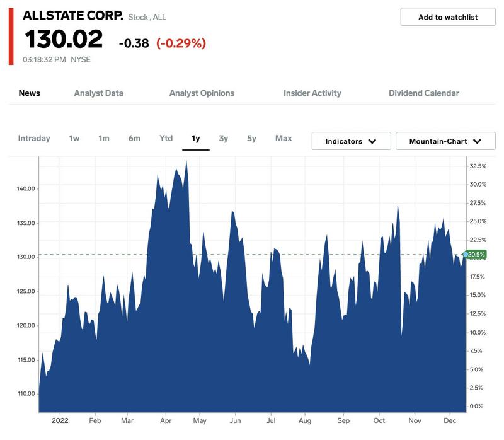Click the red (-0.29%) percent change
Screen dimensions: 504x440
point(181,43)
